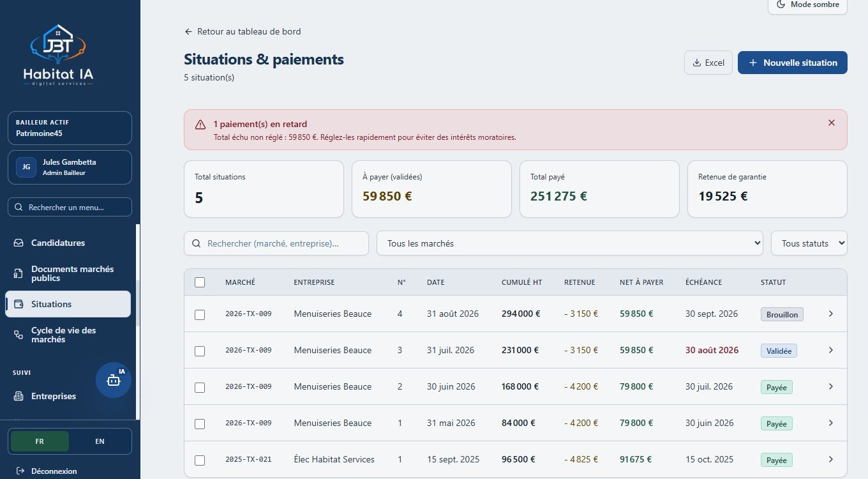Image resolution: width=868 pixels, height=479 pixels.
Task: Click the JG user avatar
Action: (26, 167)
